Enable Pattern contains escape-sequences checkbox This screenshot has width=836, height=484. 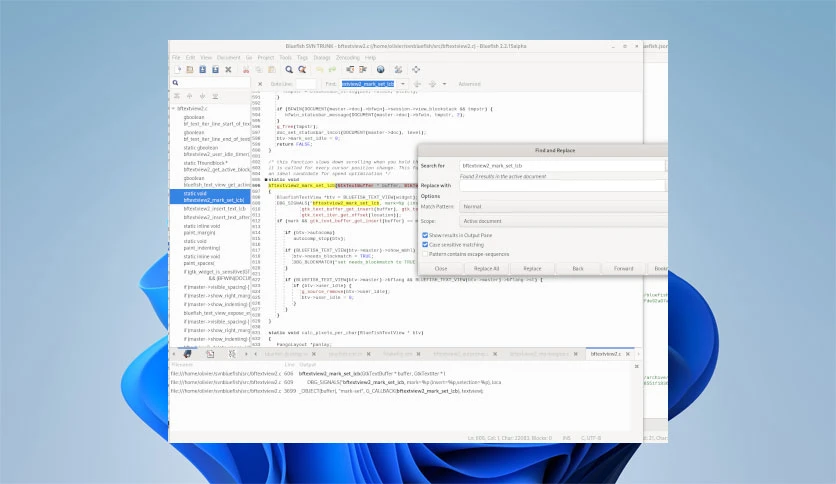[x=425, y=254]
